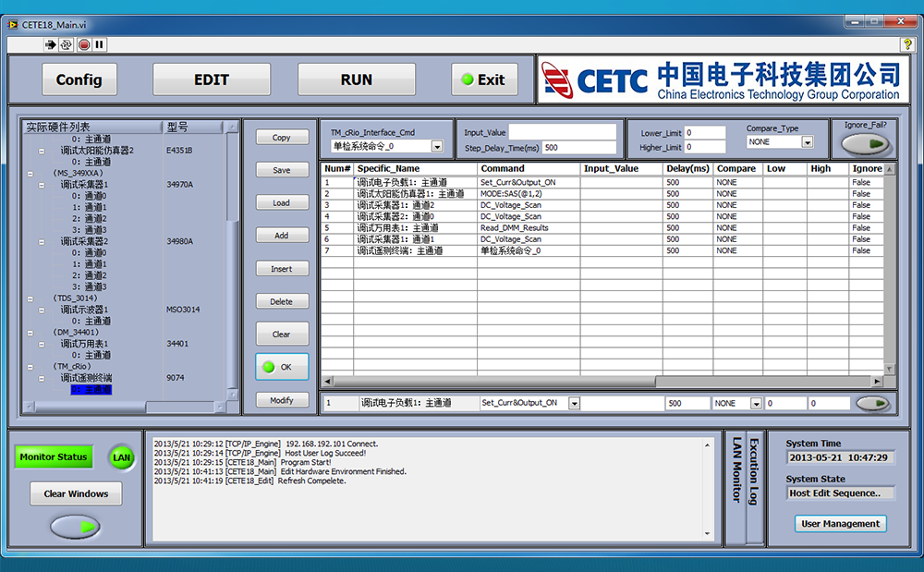Click the User Management button
924x572 pixels.
[x=840, y=524]
